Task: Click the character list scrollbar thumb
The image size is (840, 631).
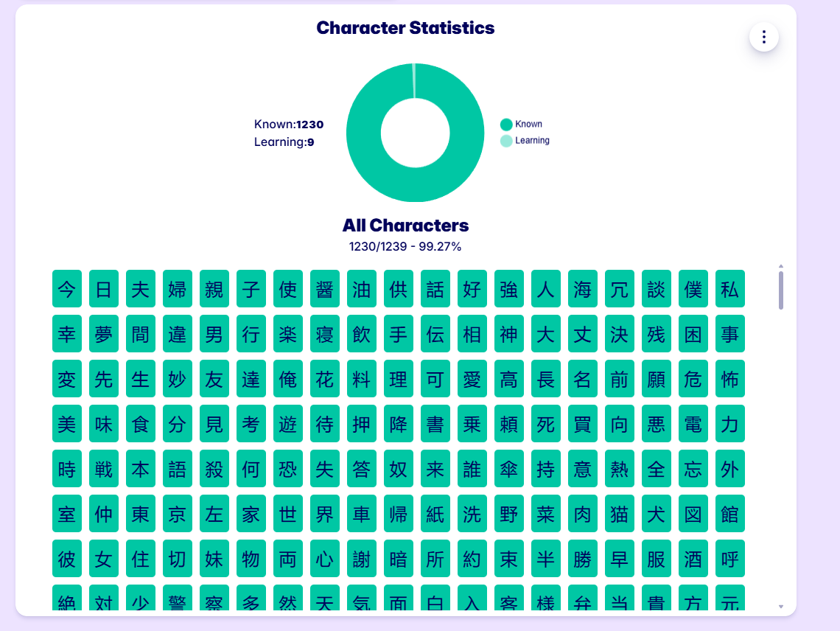Action: tap(781, 290)
